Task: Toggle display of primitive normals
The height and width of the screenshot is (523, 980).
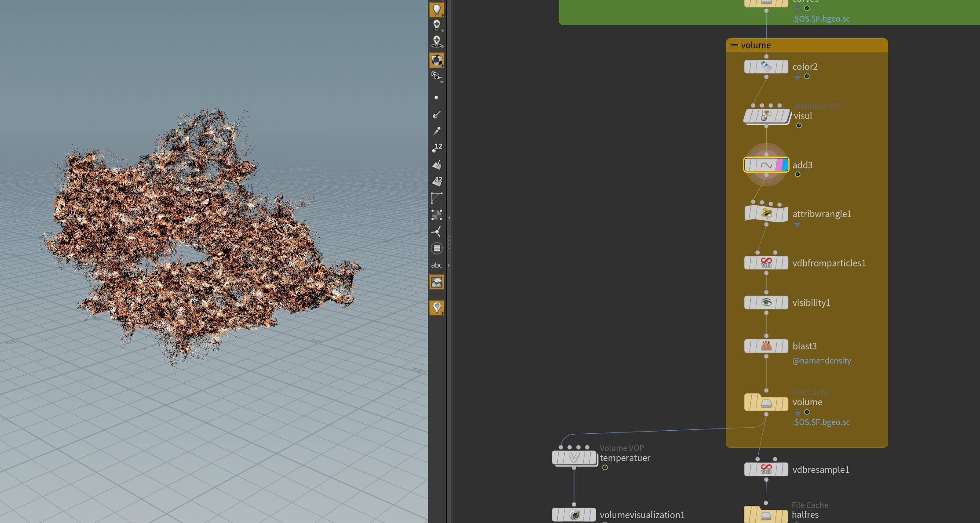Action: 436,164
